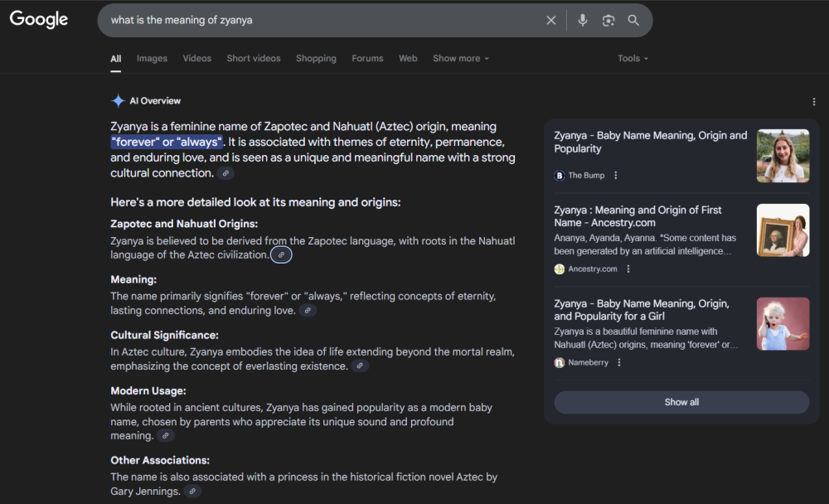
Task: Open the Shopping tab
Action: 316,58
